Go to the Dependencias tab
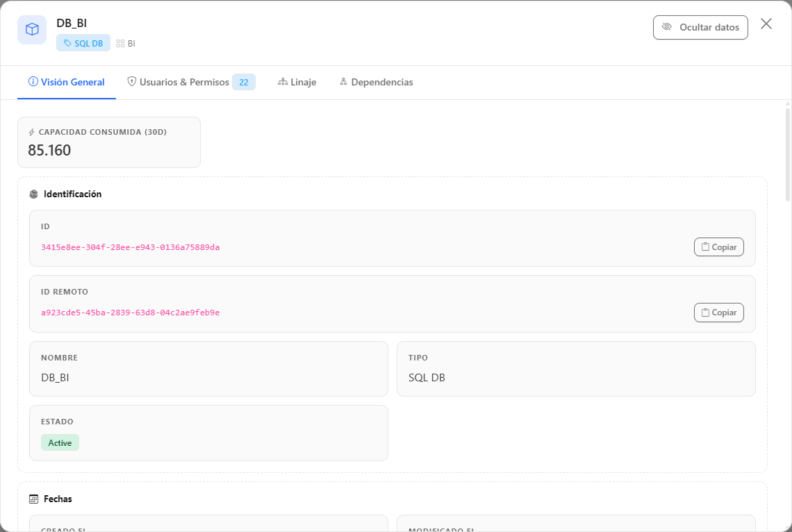 (x=377, y=82)
